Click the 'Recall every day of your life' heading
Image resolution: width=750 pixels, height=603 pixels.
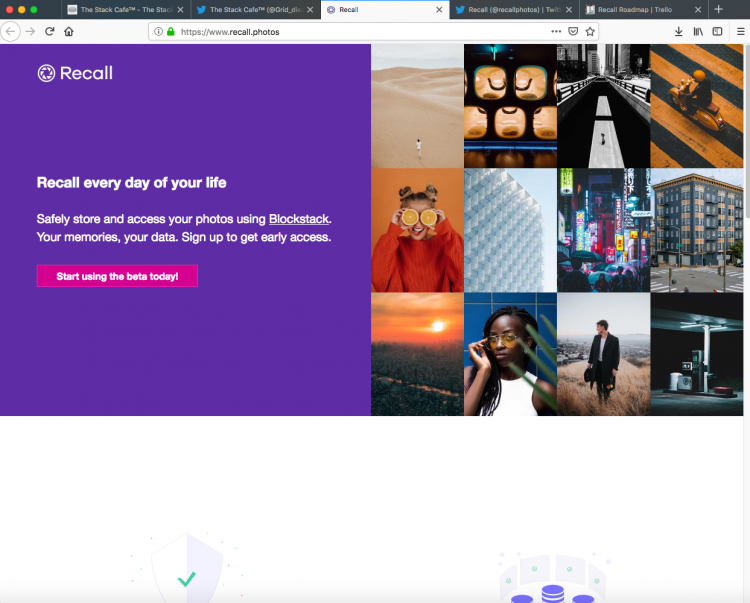point(132,183)
